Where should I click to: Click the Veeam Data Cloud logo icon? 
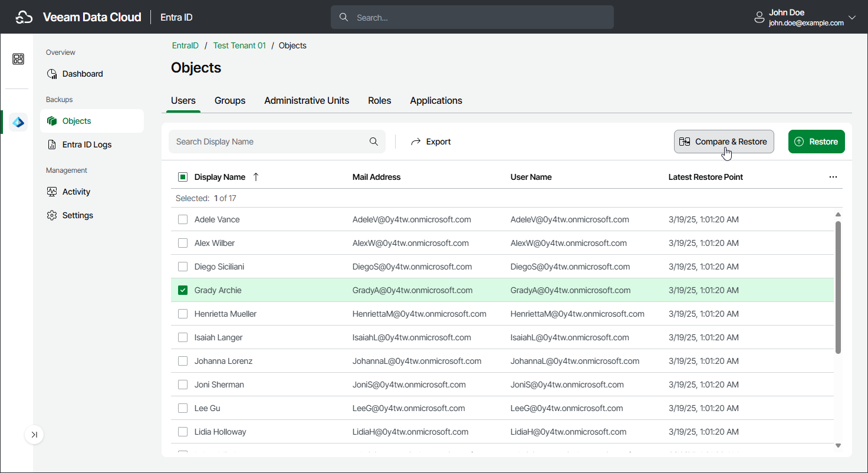tap(24, 17)
